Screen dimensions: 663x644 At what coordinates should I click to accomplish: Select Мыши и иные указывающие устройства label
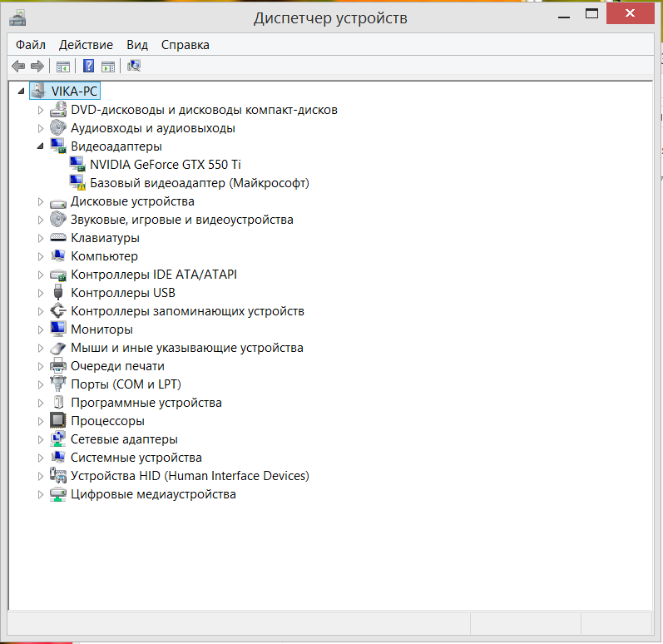(x=187, y=348)
